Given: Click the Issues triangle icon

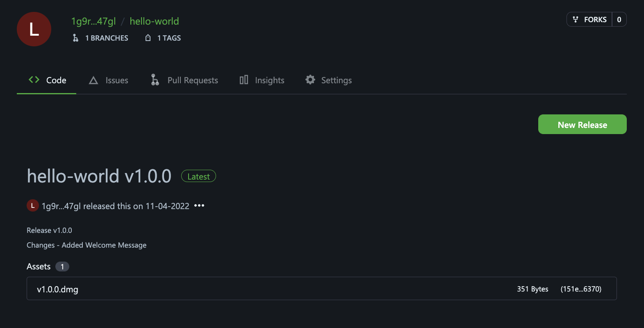Looking at the screenshot, I should [93, 80].
